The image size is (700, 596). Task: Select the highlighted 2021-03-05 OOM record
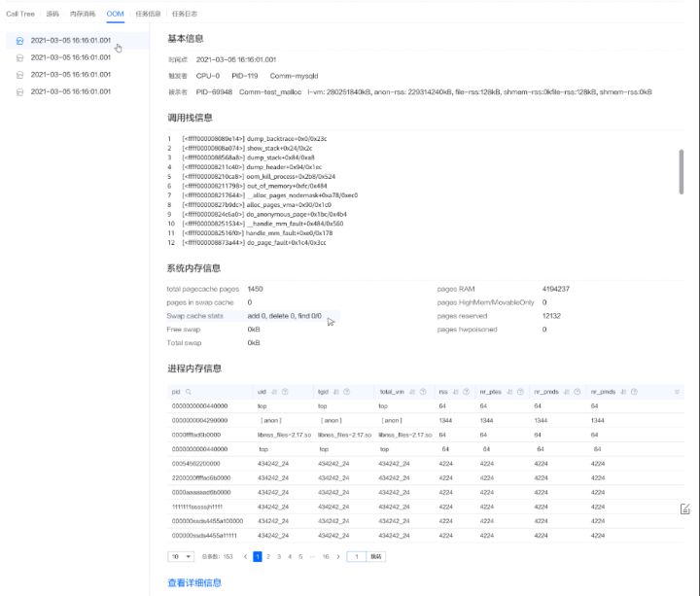78,41
